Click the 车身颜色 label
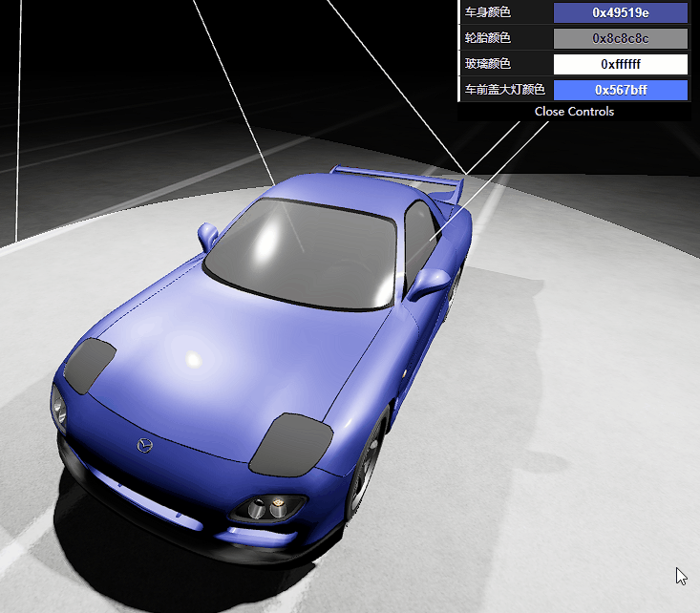Image resolution: width=700 pixels, height=613 pixels. click(x=487, y=12)
